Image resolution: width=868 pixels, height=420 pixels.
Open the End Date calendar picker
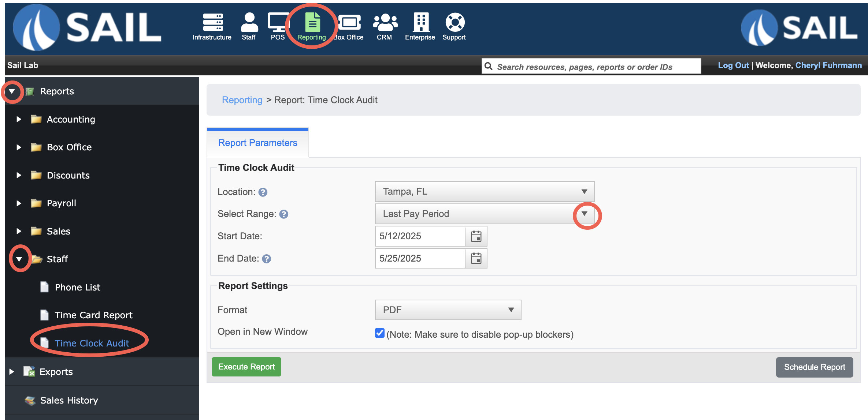pos(476,258)
